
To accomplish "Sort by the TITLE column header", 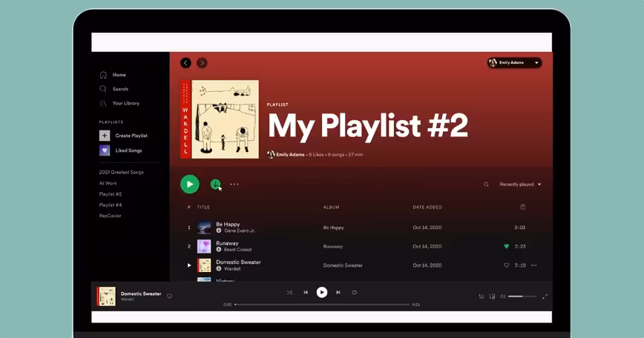I will coord(203,207).
